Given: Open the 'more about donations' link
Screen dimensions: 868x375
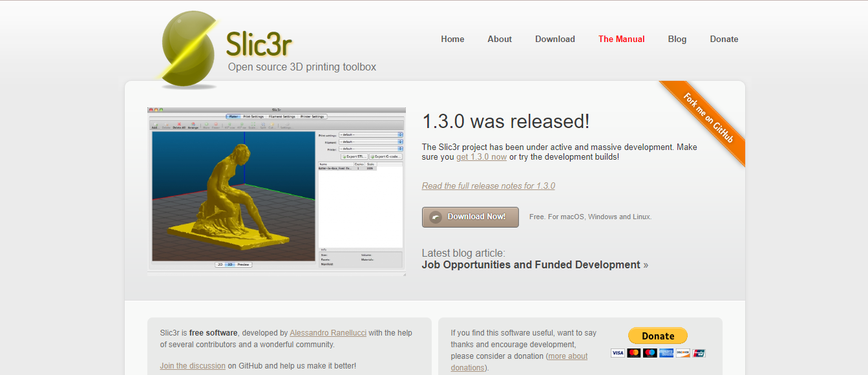Looking at the screenshot, I should (519, 362).
